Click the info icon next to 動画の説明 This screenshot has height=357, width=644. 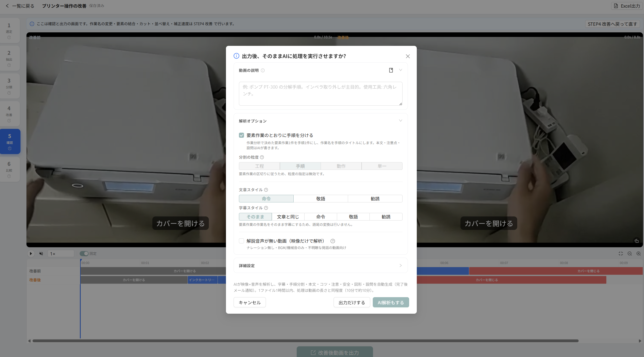(263, 71)
